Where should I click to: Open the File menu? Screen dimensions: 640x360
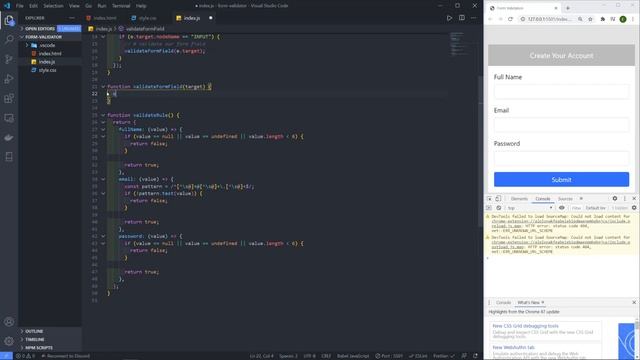pyautogui.click(x=20, y=6)
